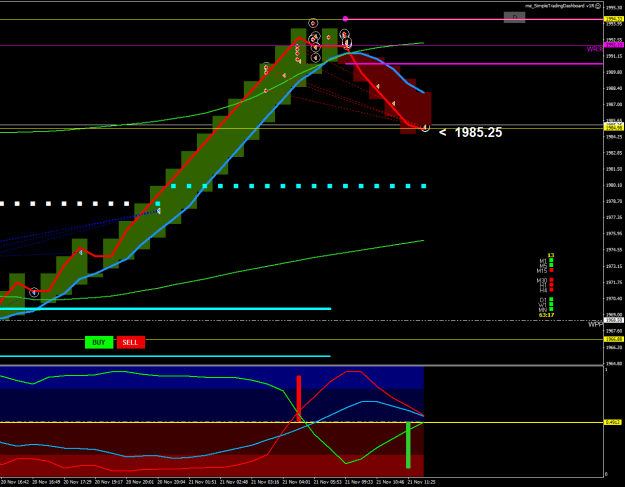Click the '< 1985.25' price annotation
The width and height of the screenshot is (625, 487).
pos(470,132)
